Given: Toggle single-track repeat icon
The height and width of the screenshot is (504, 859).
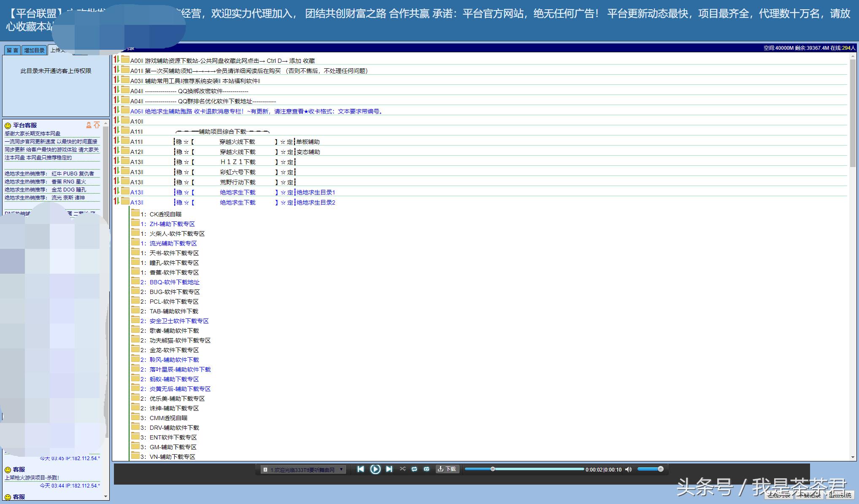Looking at the screenshot, I should pyautogui.click(x=427, y=469).
